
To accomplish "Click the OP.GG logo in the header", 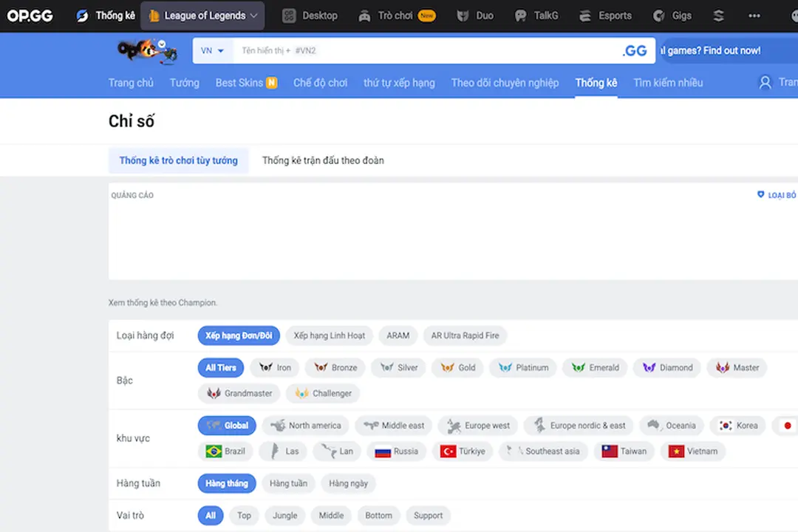I will pyautogui.click(x=30, y=15).
